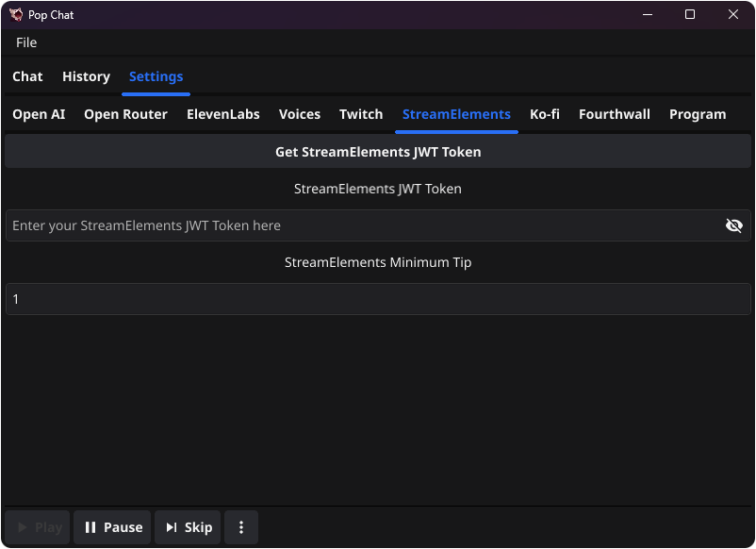Viewport: 756px width, 549px height.
Task: Open the three-dot overflow menu
Action: tap(241, 527)
